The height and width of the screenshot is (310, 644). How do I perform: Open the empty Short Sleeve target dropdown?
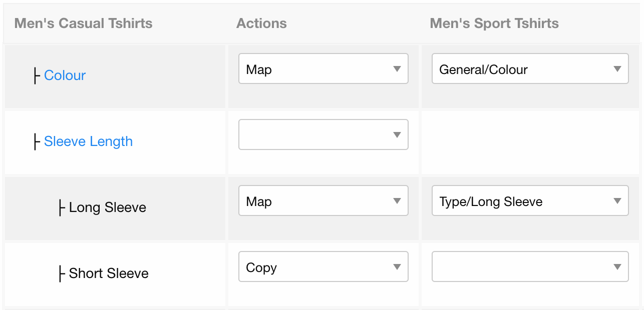530,266
